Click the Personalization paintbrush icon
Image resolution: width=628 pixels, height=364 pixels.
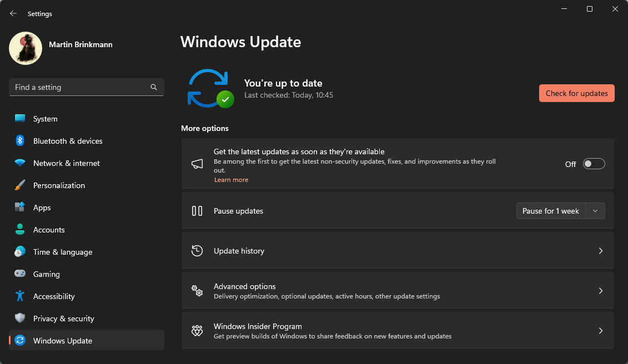coord(20,185)
